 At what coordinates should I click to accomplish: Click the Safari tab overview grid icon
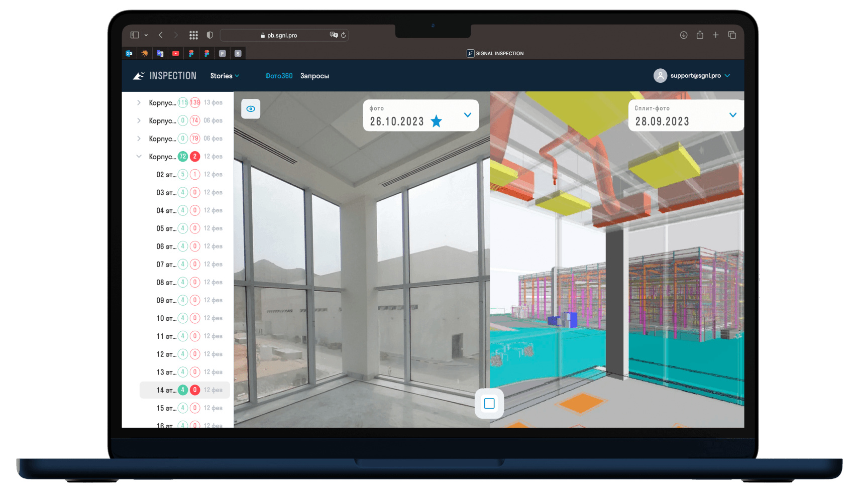pos(193,35)
